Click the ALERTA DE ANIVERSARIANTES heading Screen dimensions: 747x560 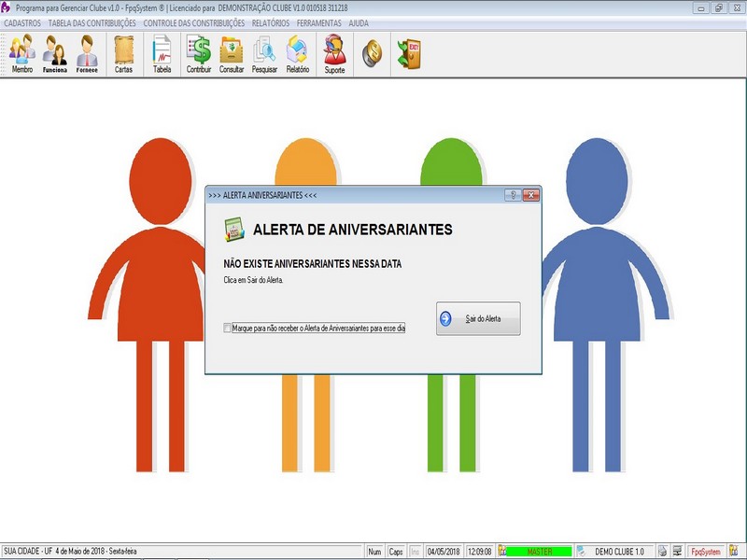pos(353,230)
